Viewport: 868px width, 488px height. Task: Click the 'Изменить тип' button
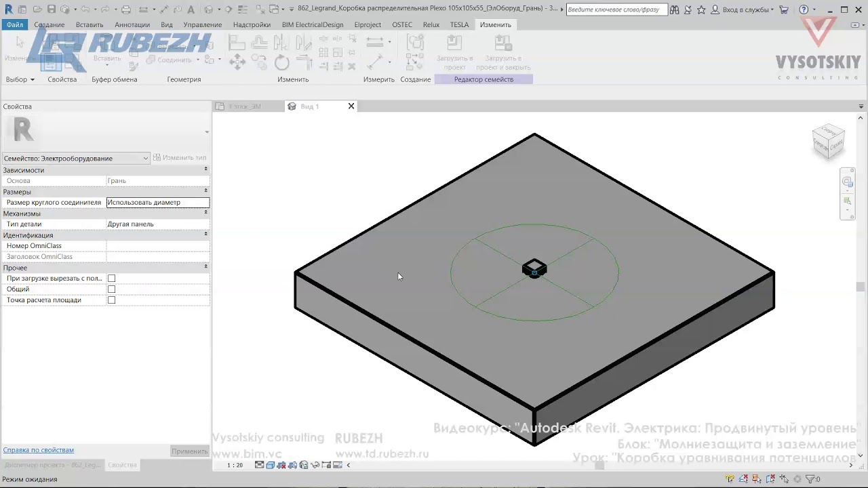click(x=180, y=158)
